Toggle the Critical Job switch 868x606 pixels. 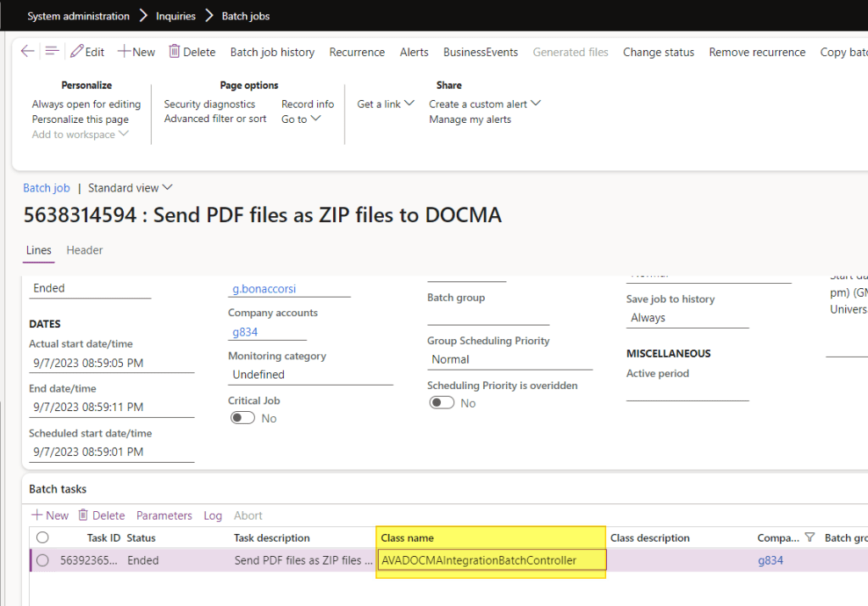tap(242, 419)
